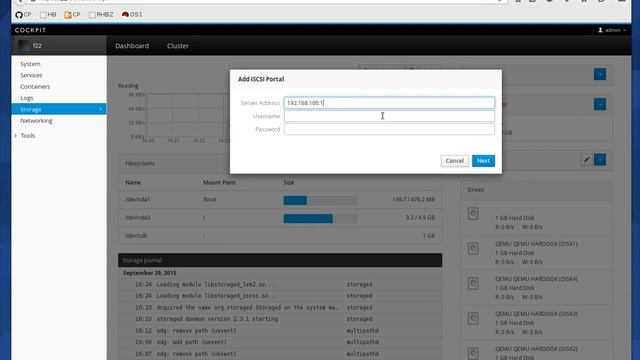Open the GitHub CP bookmark
The height and width of the screenshot is (360, 640).
[x=23, y=15]
